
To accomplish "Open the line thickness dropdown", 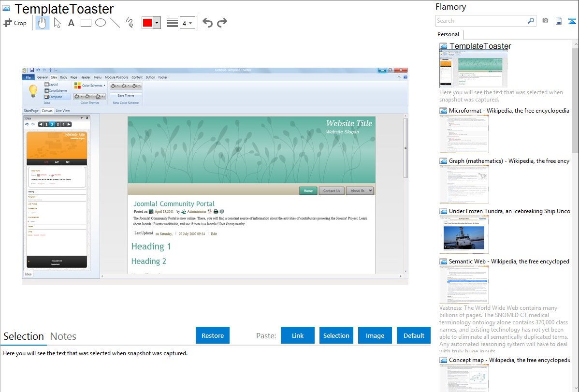I will point(187,23).
